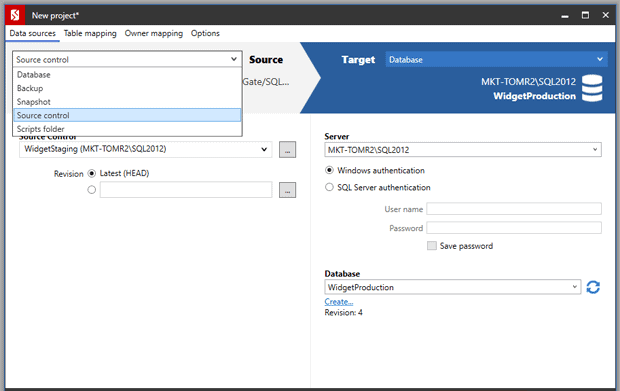Screen dimensions: 620x391
Task: Browse for a specific revision with ellipsis button
Action: point(287,190)
